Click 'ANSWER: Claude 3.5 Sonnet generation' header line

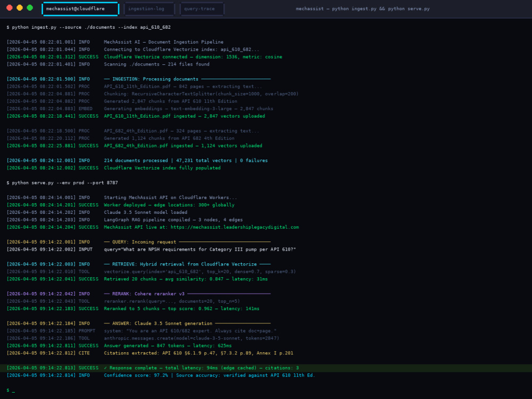(x=139, y=323)
